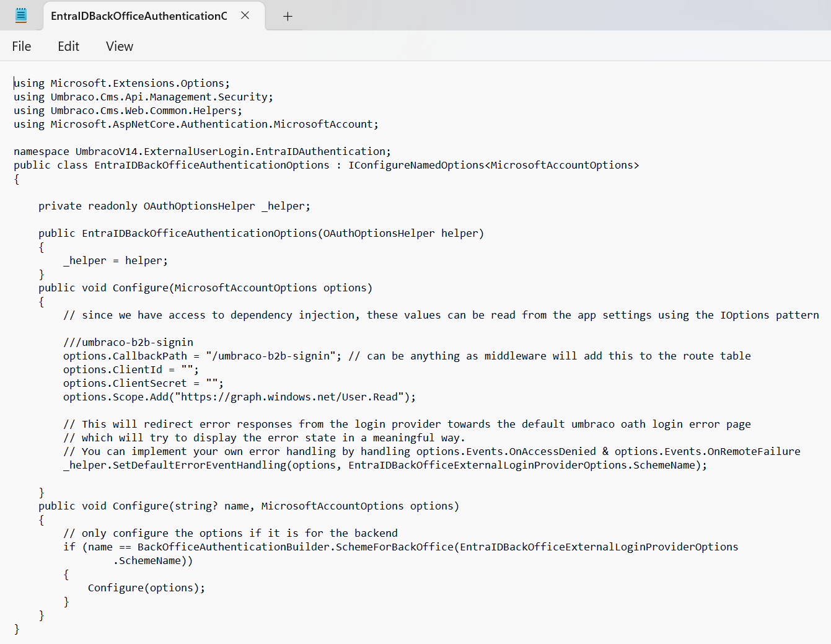Click '_helper = helper;' line
The width and height of the screenshot is (831, 644).
click(x=115, y=260)
